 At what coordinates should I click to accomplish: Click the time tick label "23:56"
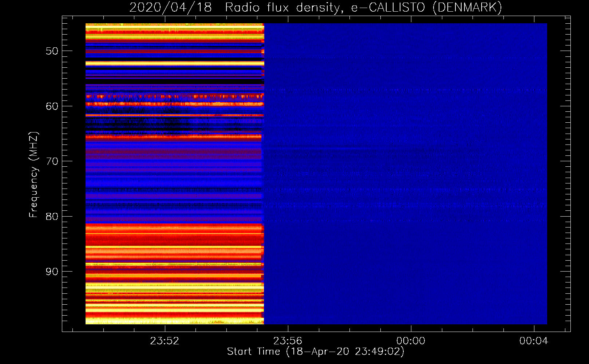click(288, 341)
